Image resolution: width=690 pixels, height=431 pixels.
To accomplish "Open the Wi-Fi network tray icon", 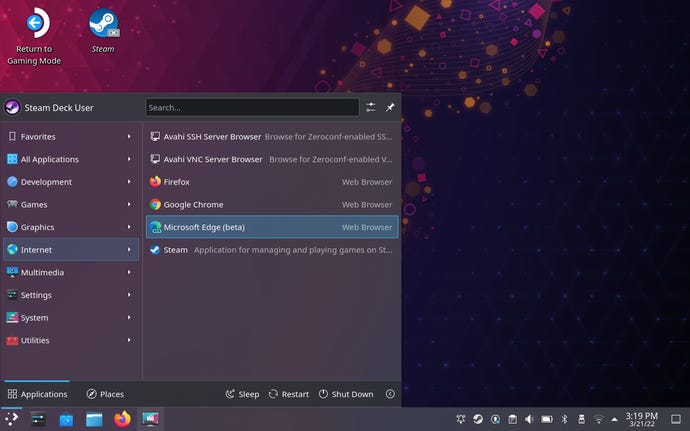I will [x=598, y=419].
